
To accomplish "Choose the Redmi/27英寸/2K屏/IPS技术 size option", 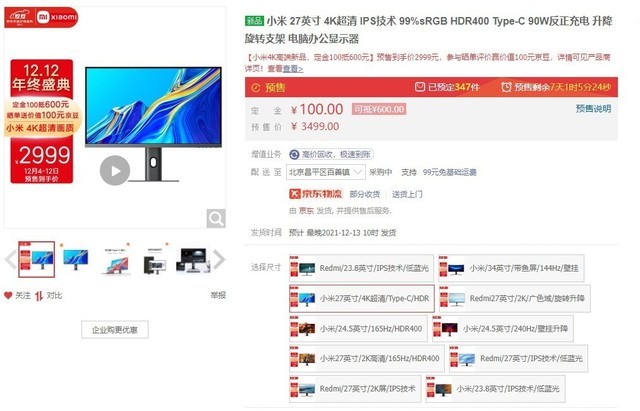I will (355, 389).
